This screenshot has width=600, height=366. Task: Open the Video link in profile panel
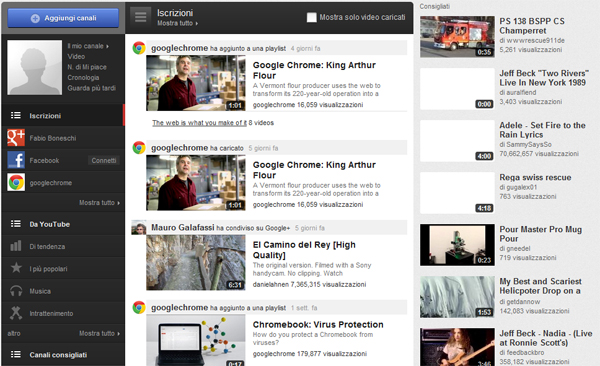76,56
